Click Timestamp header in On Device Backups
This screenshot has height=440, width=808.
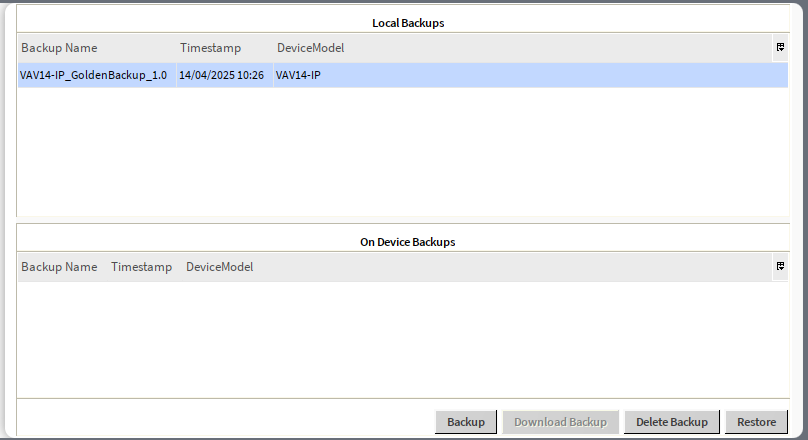141,267
